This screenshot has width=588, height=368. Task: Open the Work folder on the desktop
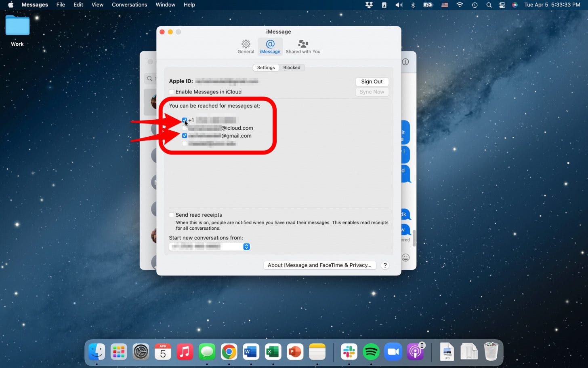coord(17,25)
